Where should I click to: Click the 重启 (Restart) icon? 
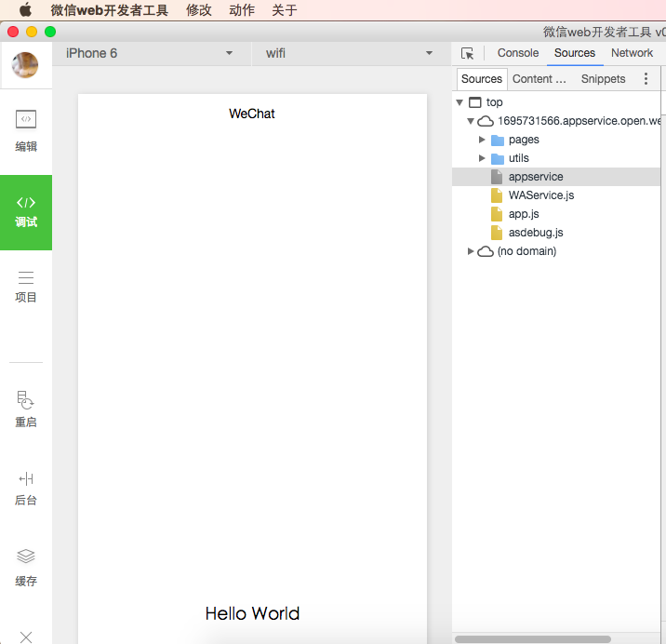point(26,409)
